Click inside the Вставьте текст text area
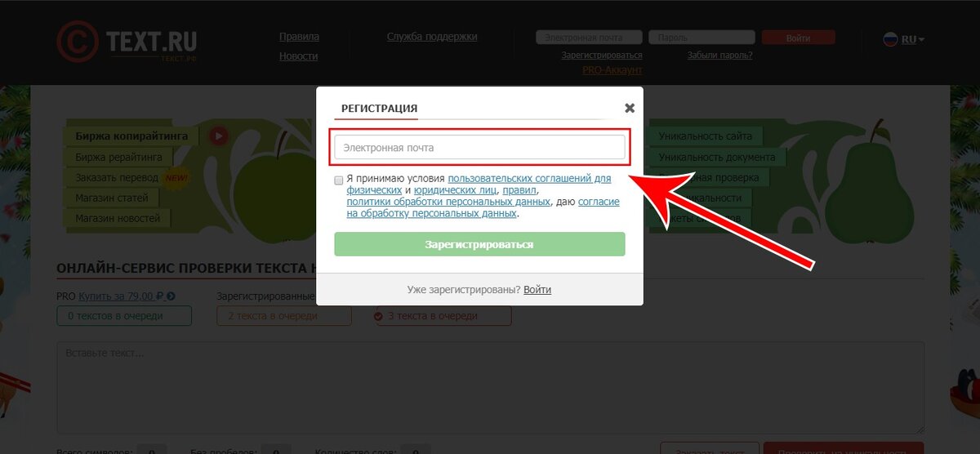 490,388
